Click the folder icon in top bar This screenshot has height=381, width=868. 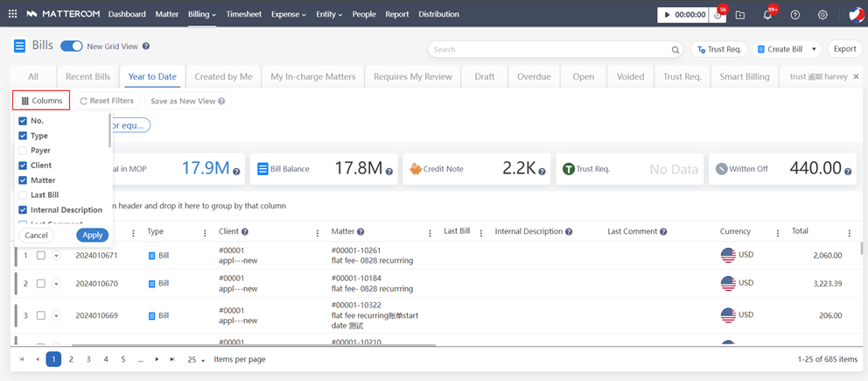[740, 15]
